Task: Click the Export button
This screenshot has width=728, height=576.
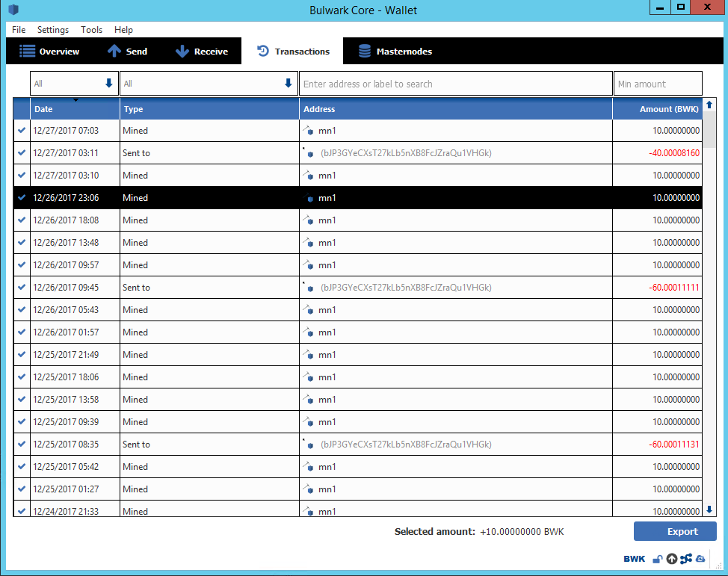Action: (675, 531)
